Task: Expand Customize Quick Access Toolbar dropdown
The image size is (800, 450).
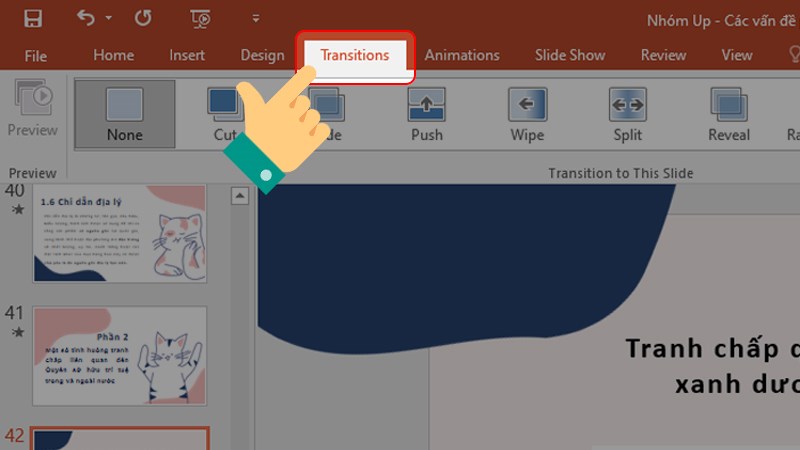Action: pyautogui.click(x=256, y=19)
